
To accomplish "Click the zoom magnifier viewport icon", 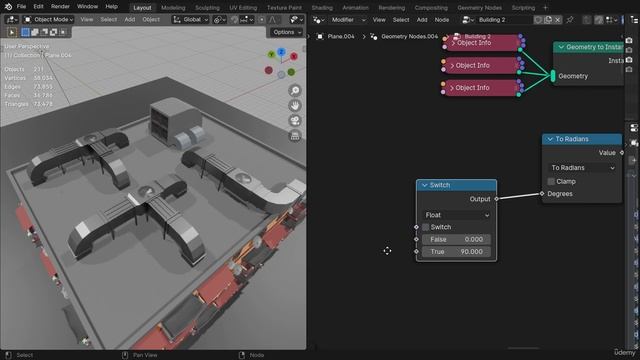I will tap(295, 91).
